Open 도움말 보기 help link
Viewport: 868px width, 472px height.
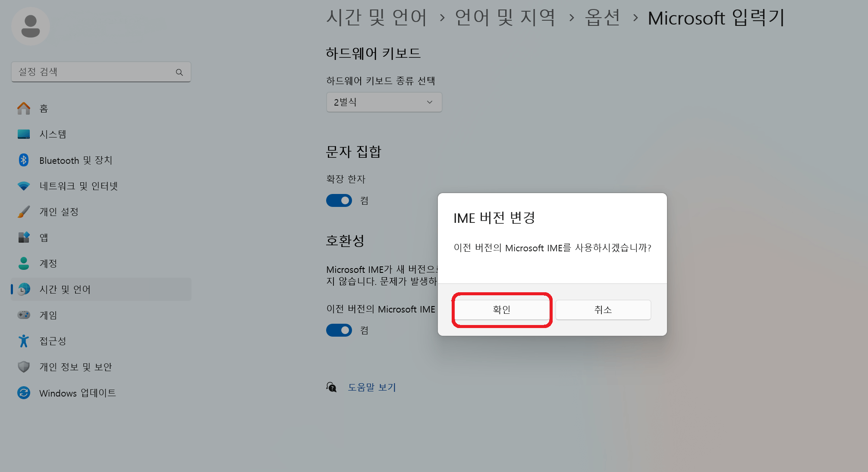click(371, 387)
